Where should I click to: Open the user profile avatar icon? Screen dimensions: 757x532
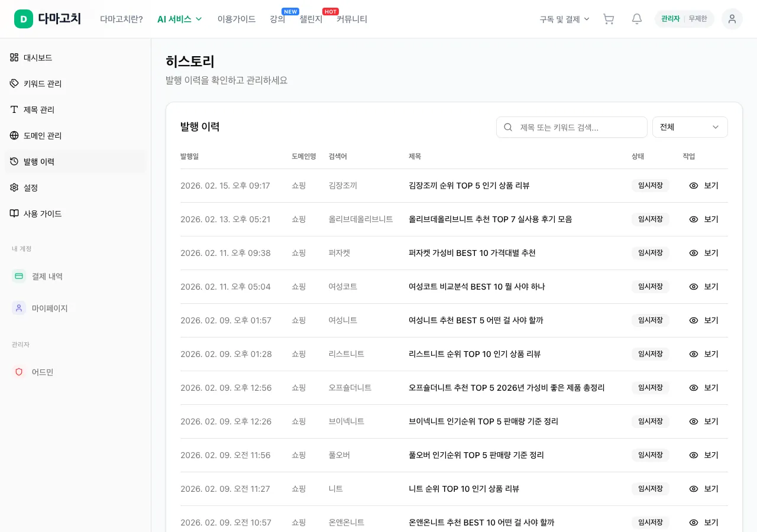point(732,19)
